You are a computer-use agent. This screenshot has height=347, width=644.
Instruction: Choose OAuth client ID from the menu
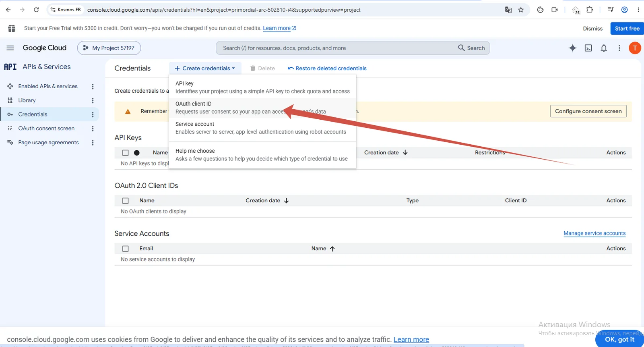click(x=262, y=108)
